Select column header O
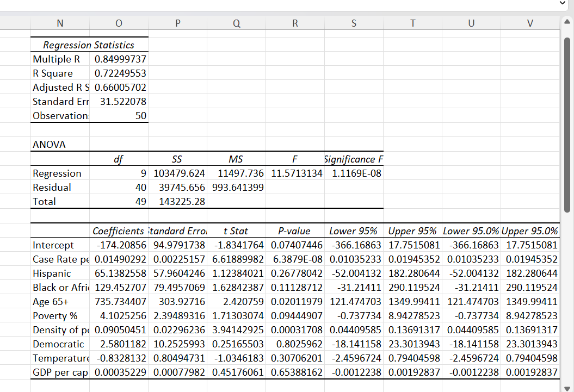This screenshot has width=574, height=392. pos(119,23)
